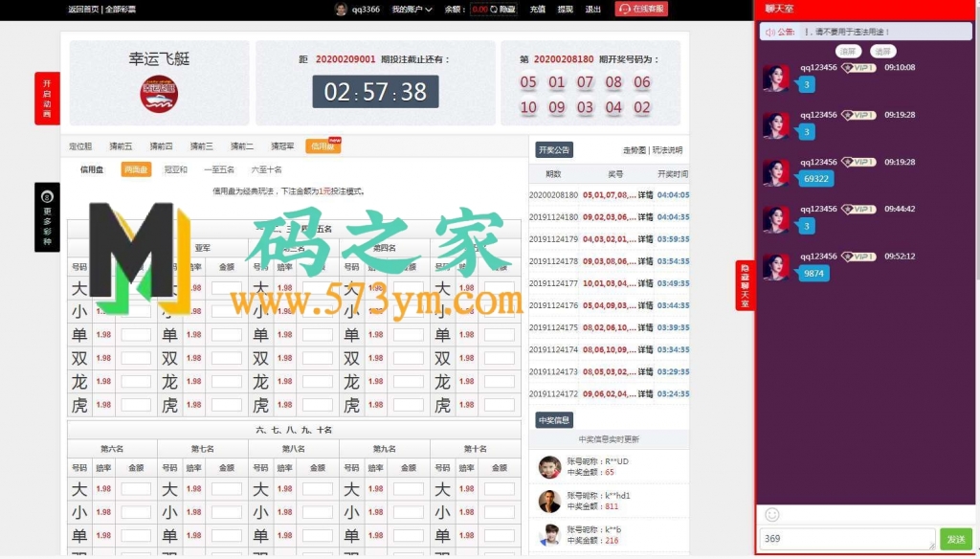This screenshot has height=559, width=980.
Task: Open the 更多彩种 side panel
Action: click(x=47, y=217)
